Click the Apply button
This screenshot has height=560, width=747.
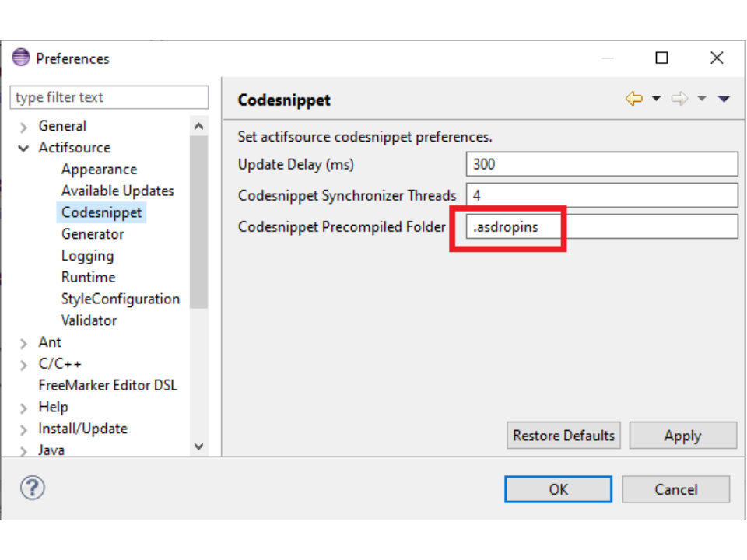682,436
